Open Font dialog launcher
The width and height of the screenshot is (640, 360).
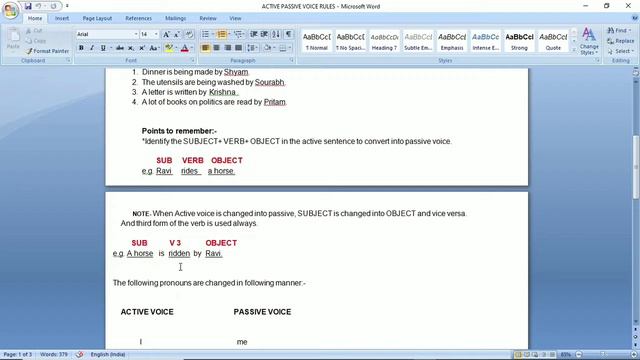[x=194, y=60]
